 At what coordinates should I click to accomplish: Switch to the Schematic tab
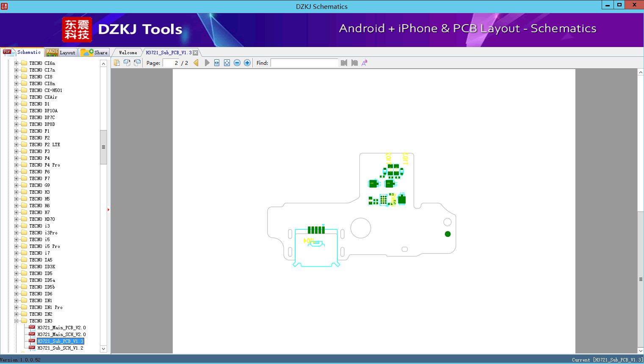tap(22, 52)
